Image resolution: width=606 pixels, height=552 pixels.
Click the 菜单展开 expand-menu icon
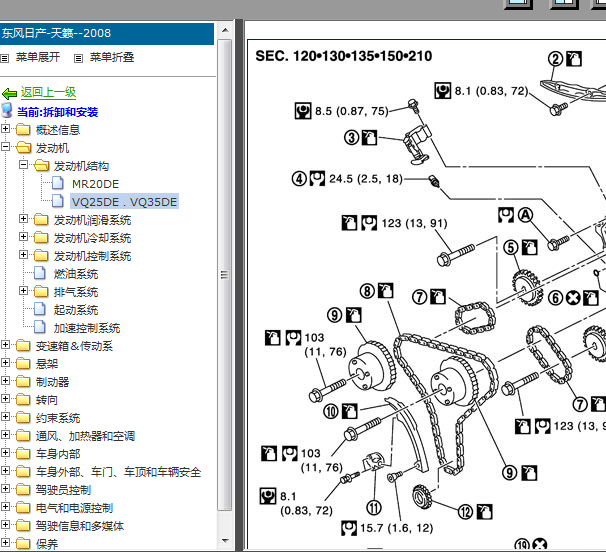pos(4,58)
